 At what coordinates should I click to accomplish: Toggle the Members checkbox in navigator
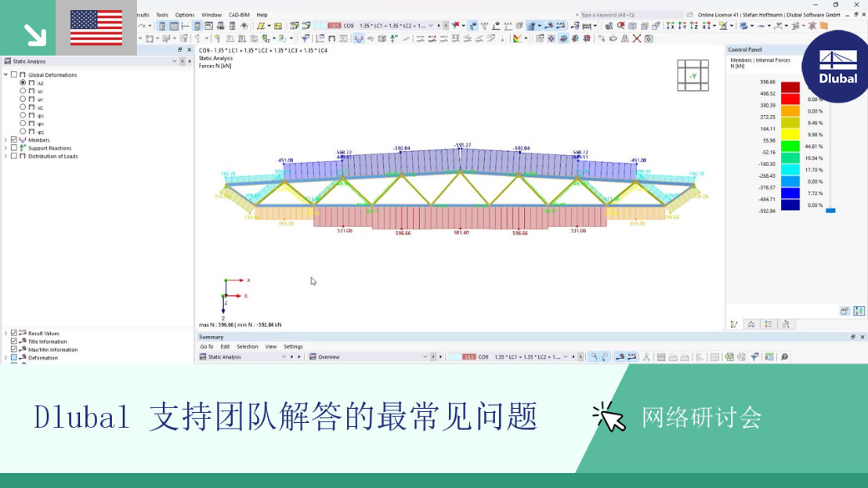coord(14,139)
